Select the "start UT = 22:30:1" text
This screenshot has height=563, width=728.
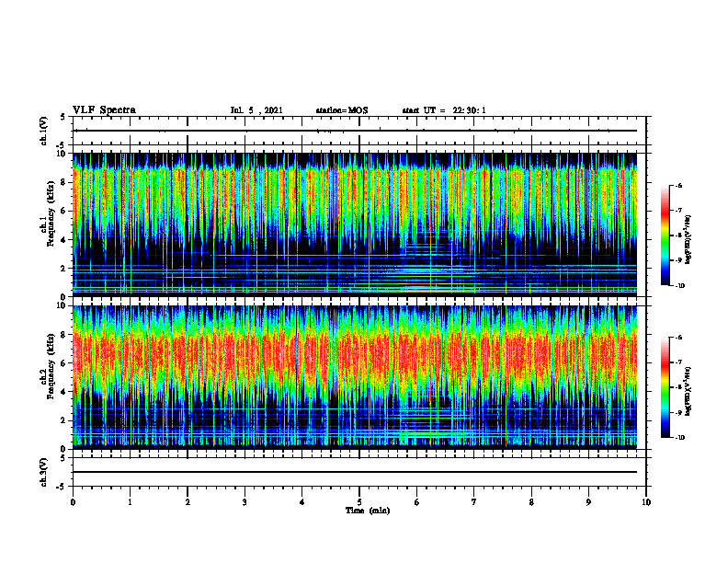(x=444, y=110)
